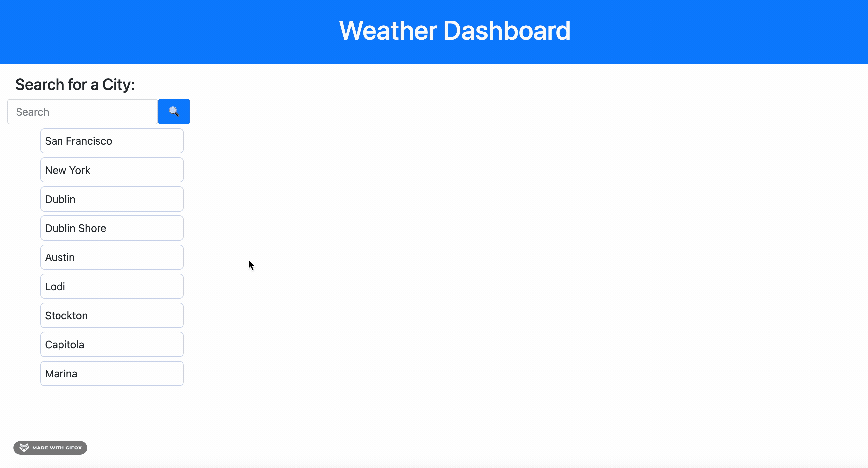The width and height of the screenshot is (868, 468).
Task: Select San Francisco from city list
Action: pos(112,140)
